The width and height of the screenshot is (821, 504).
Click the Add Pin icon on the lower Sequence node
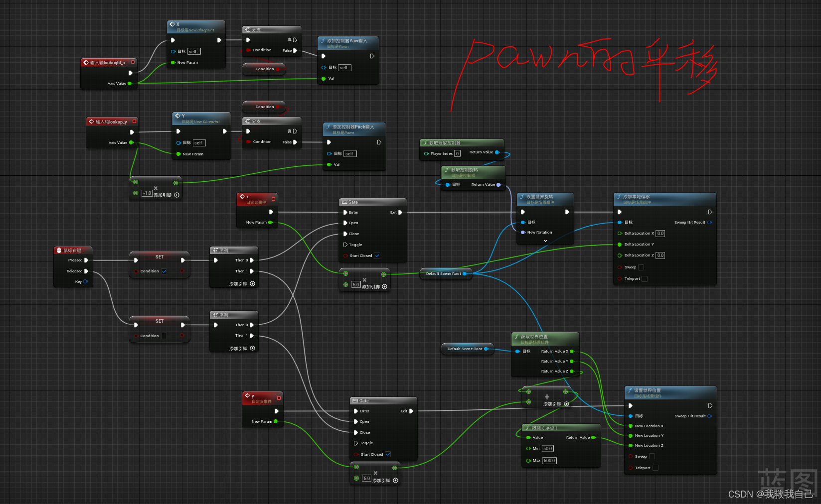[x=252, y=348]
